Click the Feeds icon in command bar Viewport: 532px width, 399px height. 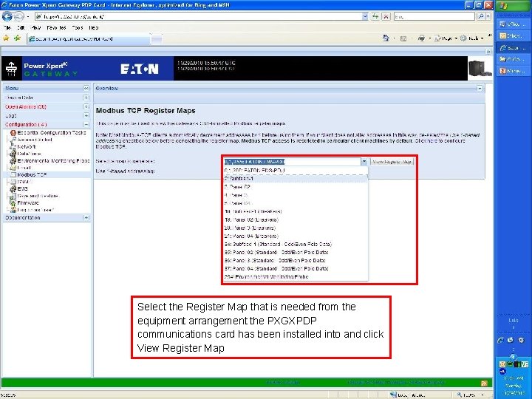click(403, 38)
